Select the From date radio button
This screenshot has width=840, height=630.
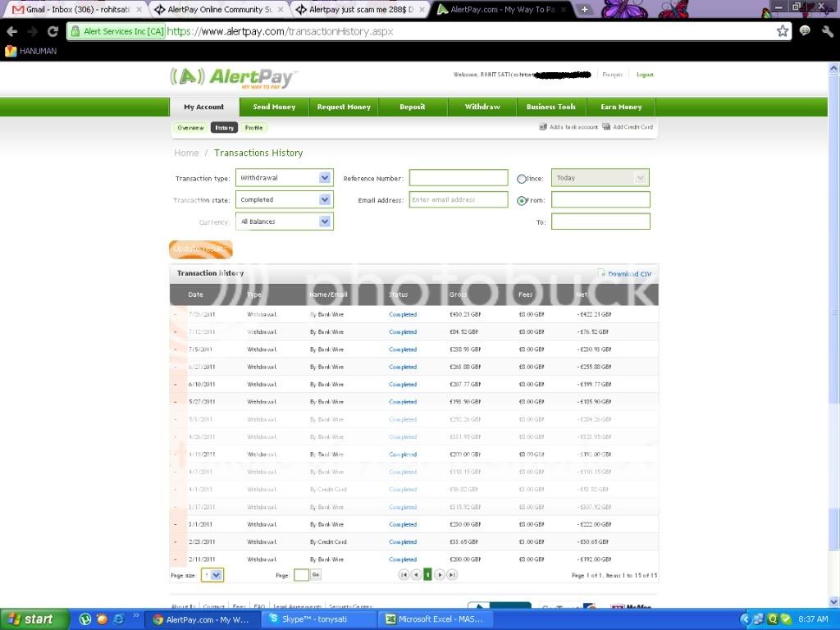coord(521,201)
